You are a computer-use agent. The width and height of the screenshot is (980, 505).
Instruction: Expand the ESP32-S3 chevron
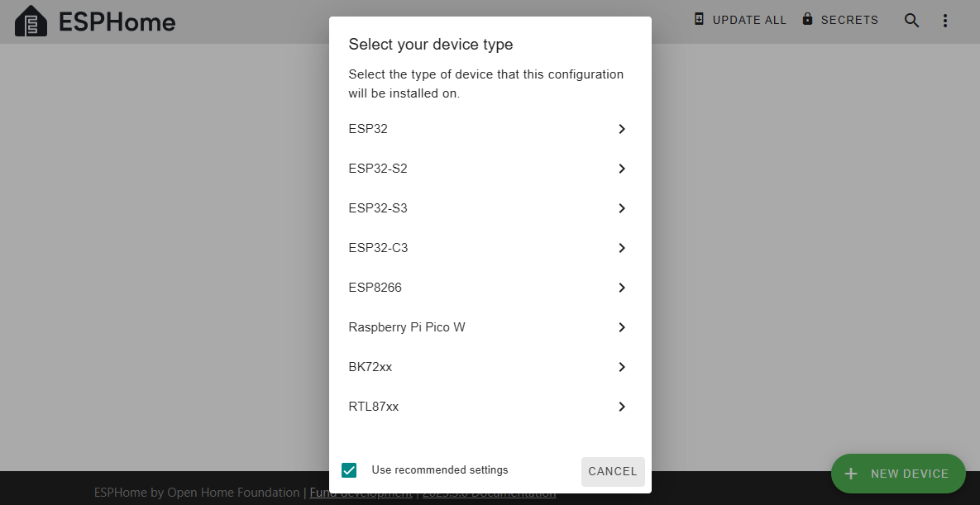coord(622,208)
